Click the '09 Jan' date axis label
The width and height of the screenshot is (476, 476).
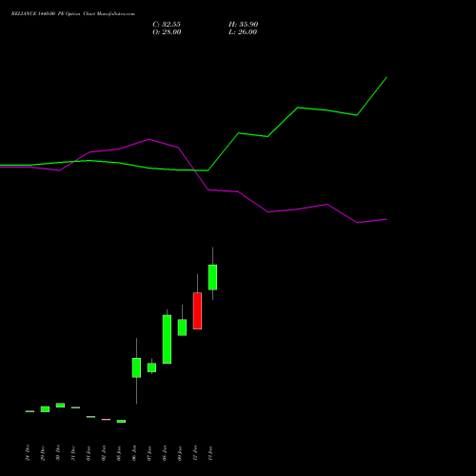(180, 453)
